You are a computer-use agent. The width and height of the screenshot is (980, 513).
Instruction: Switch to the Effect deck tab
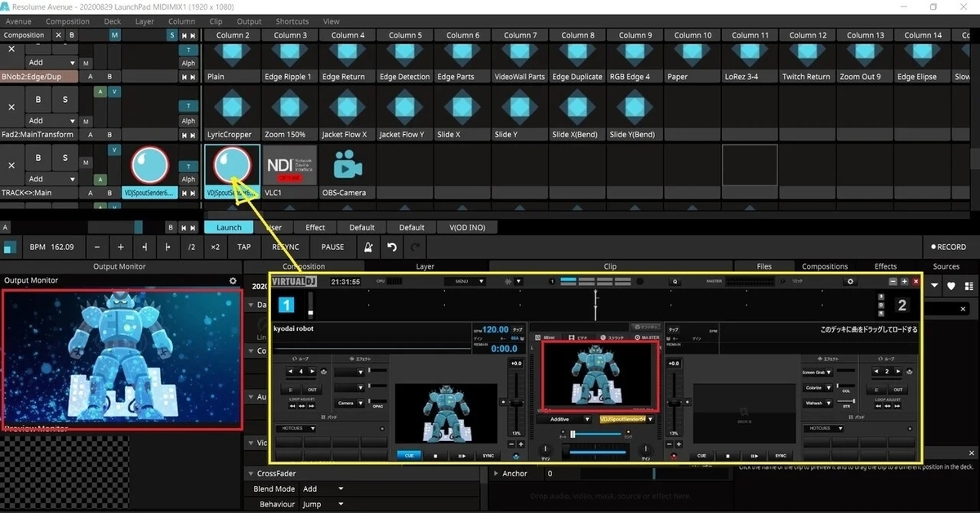point(315,227)
